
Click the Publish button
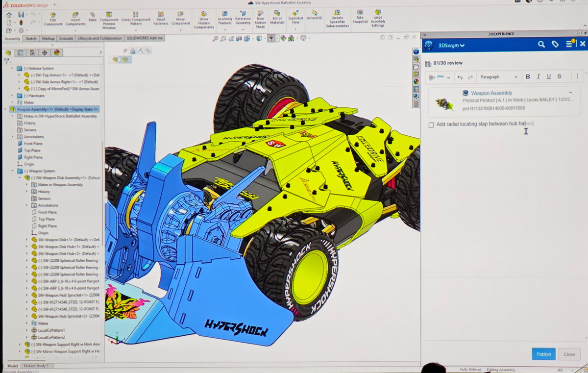coord(543,354)
